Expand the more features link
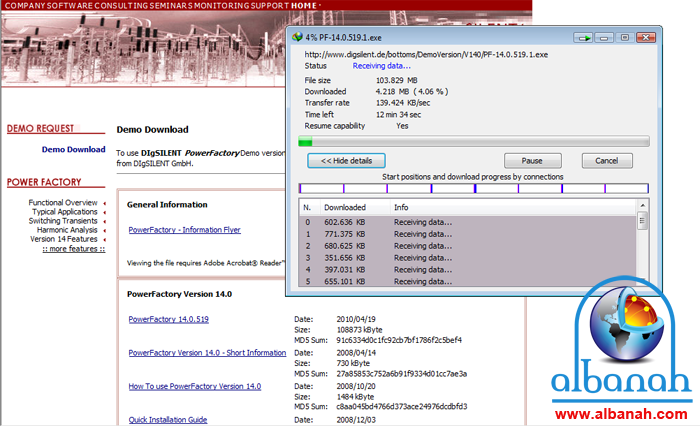The height and width of the screenshot is (426, 700). pos(72,249)
